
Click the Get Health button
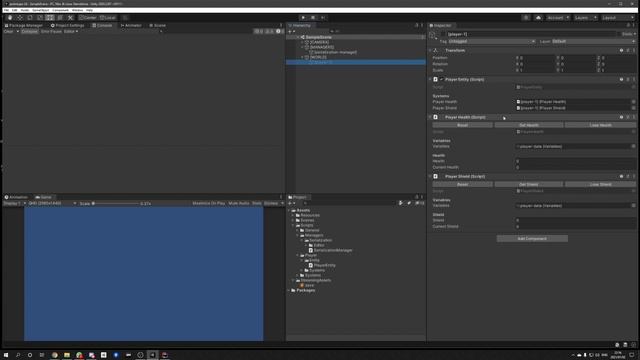(x=529, y=125)
